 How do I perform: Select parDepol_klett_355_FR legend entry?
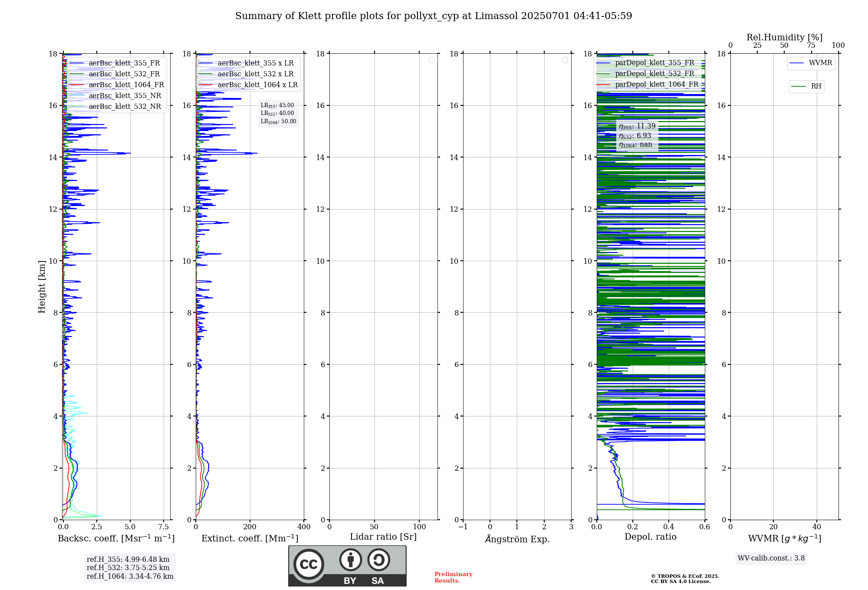[x=647, y=62]
